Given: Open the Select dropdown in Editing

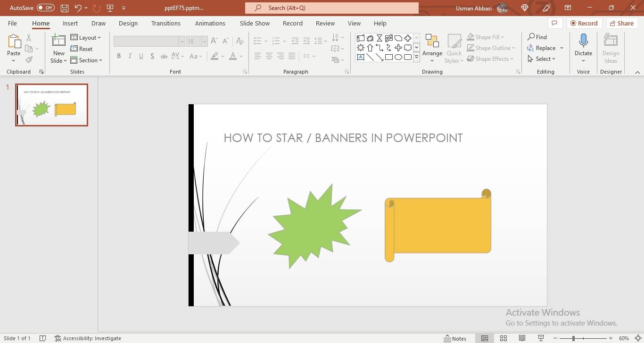Looking at the screenshot, I should tap(542, 59).
